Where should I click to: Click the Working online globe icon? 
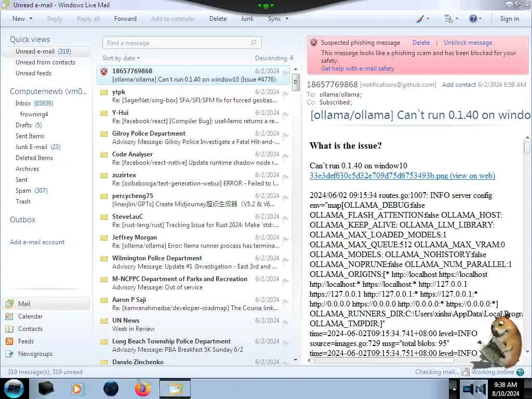click(x=520, y=372)
